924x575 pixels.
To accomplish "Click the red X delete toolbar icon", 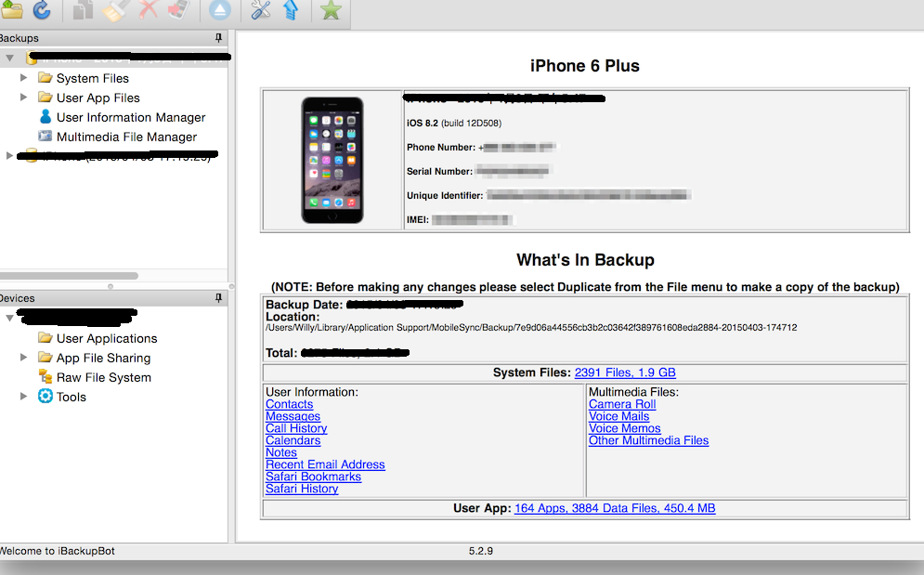I will 148,9.
